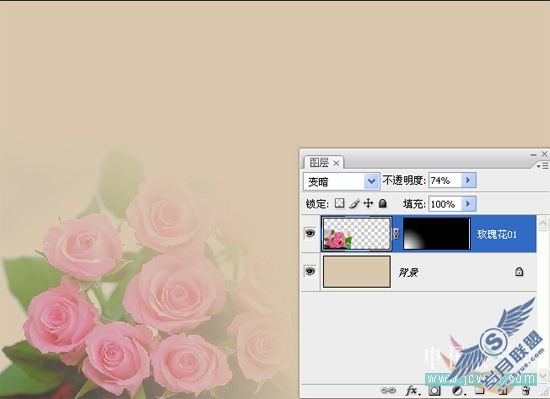Screen dimensions: 550x399
Task: Select the 背景 layer thumbnail
Action: point(357,271)
